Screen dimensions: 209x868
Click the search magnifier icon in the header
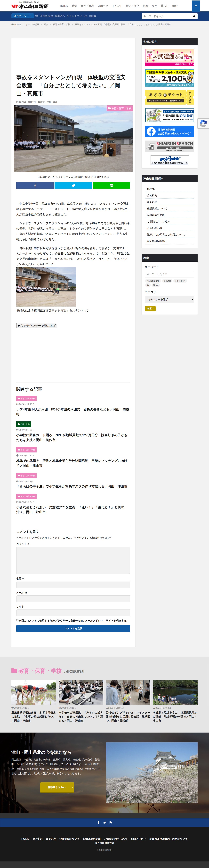pos(194,16)
